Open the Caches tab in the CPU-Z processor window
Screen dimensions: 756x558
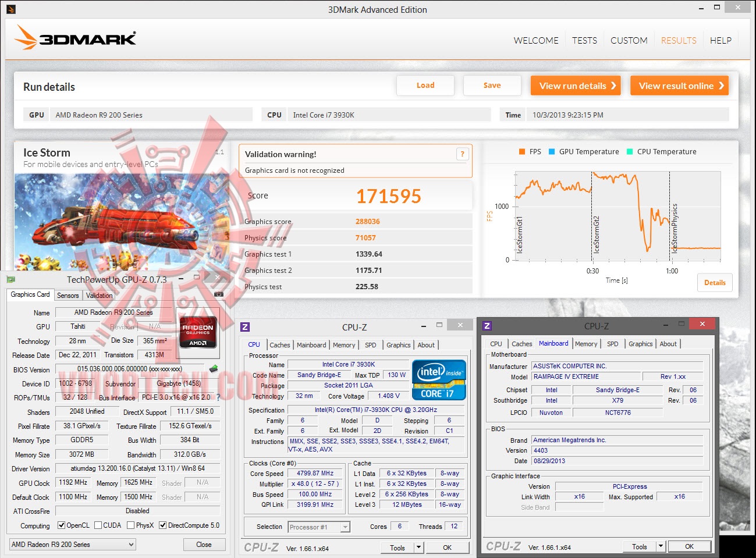pyautogui.click(x=280, y=345)
